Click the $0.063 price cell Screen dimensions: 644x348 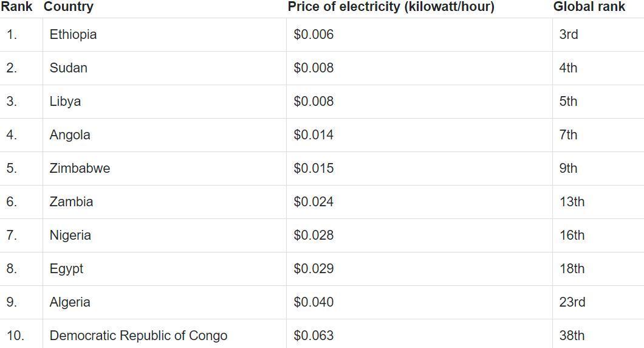tap(313, 336)
